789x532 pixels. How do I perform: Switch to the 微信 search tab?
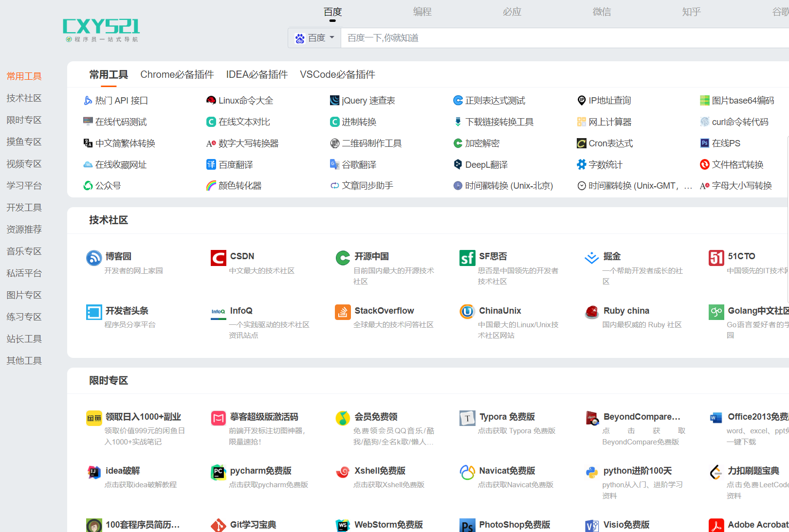pos(602,12)
